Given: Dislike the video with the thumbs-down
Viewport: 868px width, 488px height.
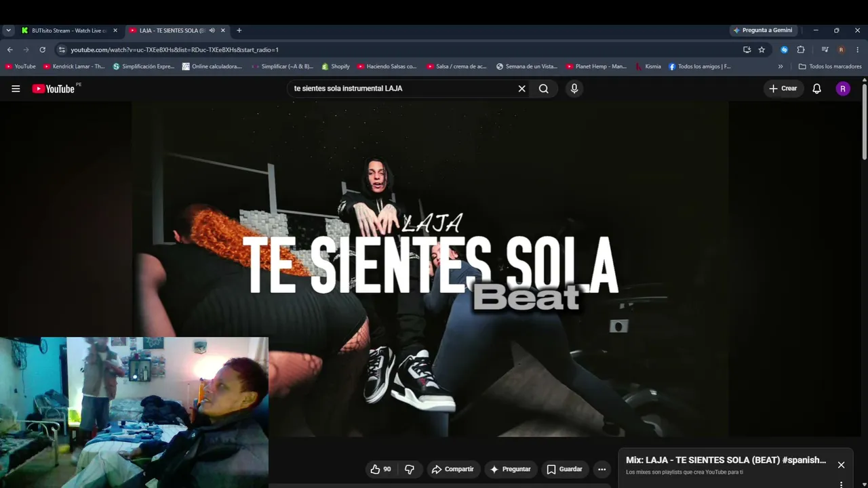Looking at the screenshot, I should 409,469.
